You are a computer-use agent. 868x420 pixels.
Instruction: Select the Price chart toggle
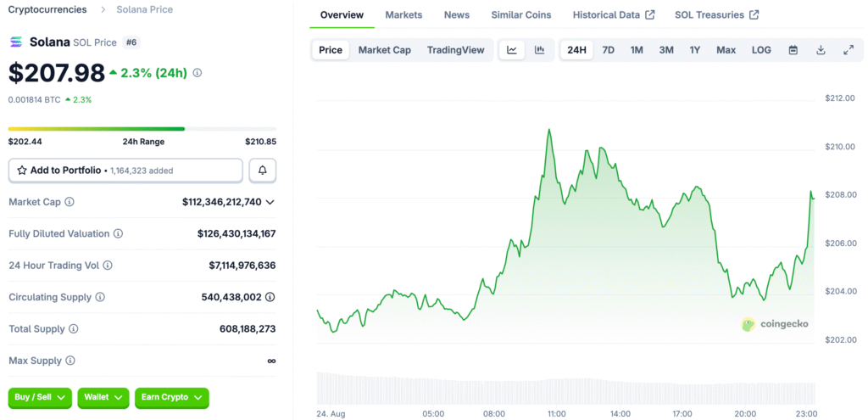pos(331,50)
